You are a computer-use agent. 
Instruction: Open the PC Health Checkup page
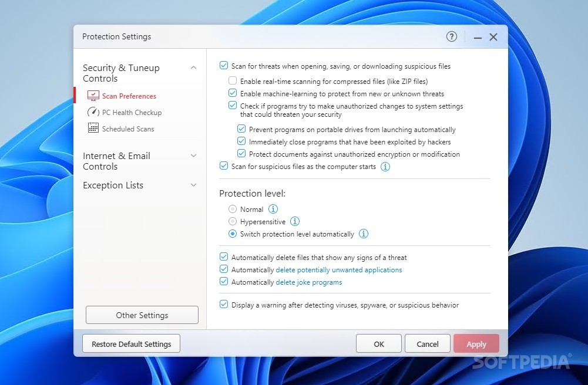pos(132,113)
